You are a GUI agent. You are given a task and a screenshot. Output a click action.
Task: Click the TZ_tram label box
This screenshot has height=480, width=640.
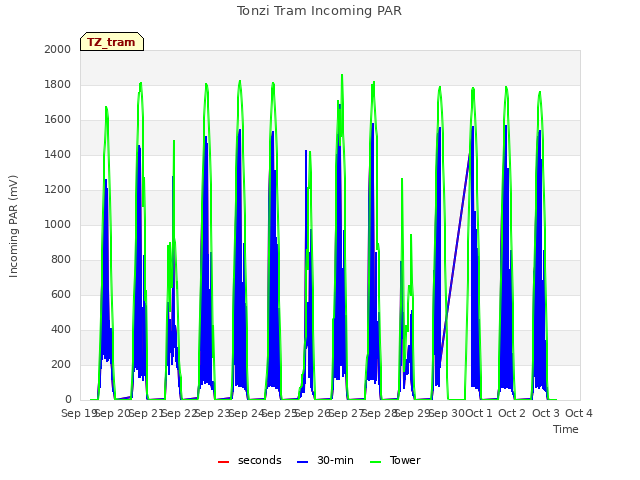tap(112, 42)
